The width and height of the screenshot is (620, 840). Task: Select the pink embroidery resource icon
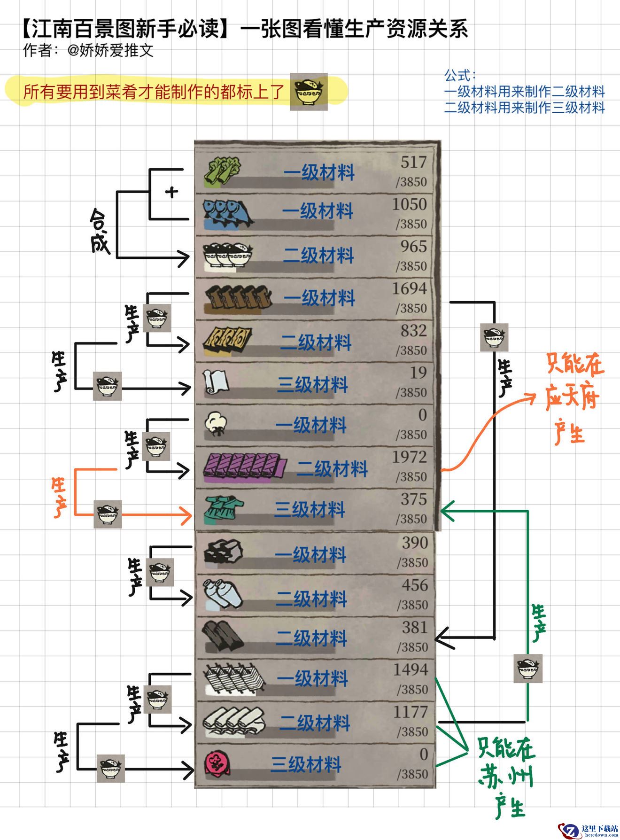click(x=217, y=764)
